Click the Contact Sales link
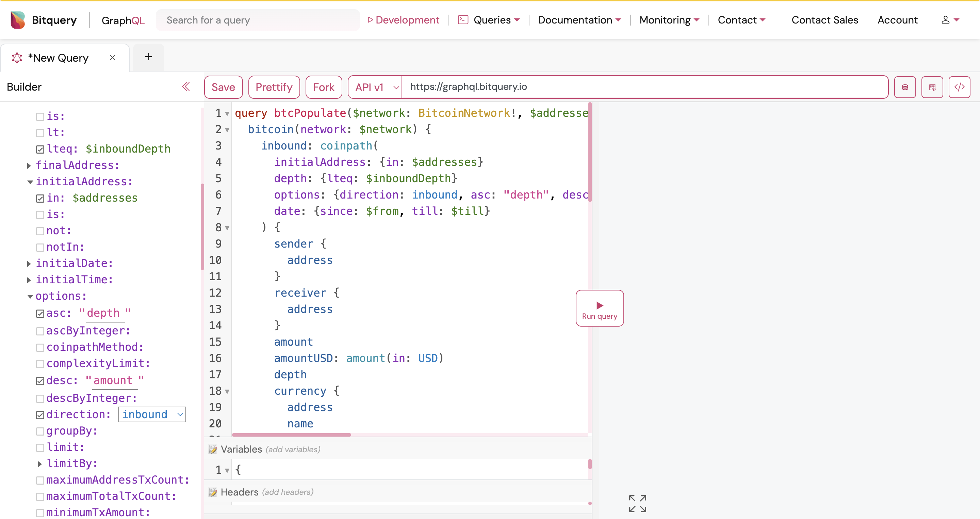The image size is (980, 519). coord(824,20)
